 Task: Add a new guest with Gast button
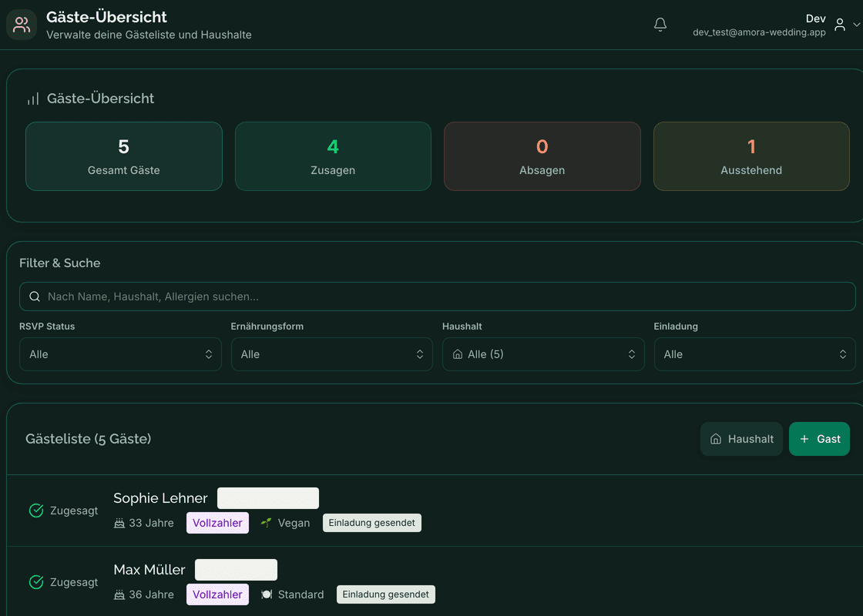point(819,439)
